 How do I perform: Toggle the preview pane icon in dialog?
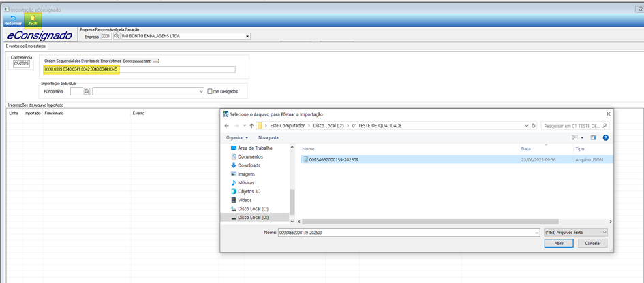(x=593, y=138)
